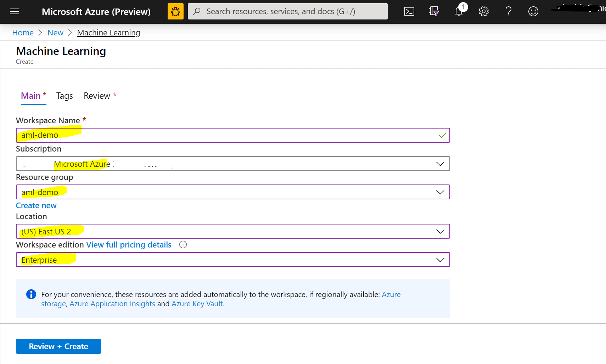This screenshot has width=606, height=364.
Task: Expand the Subscription dropdown
Action: click(x=233, y=164)
